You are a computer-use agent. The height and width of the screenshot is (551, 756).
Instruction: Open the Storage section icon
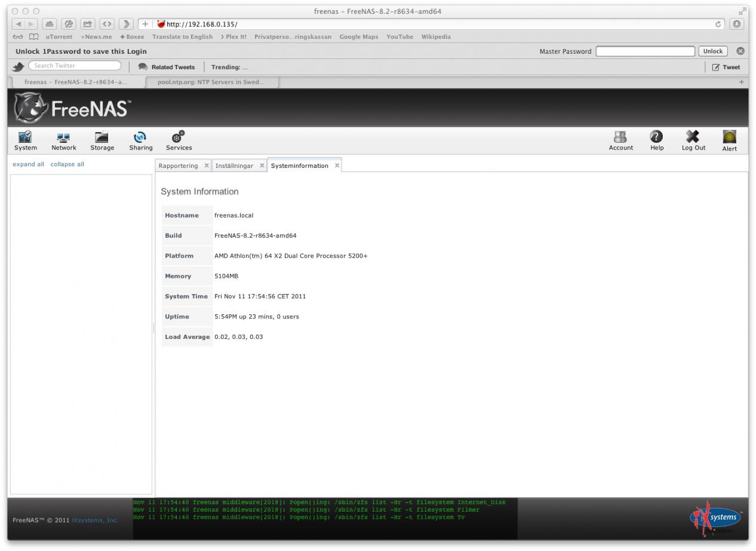point(102,141)
